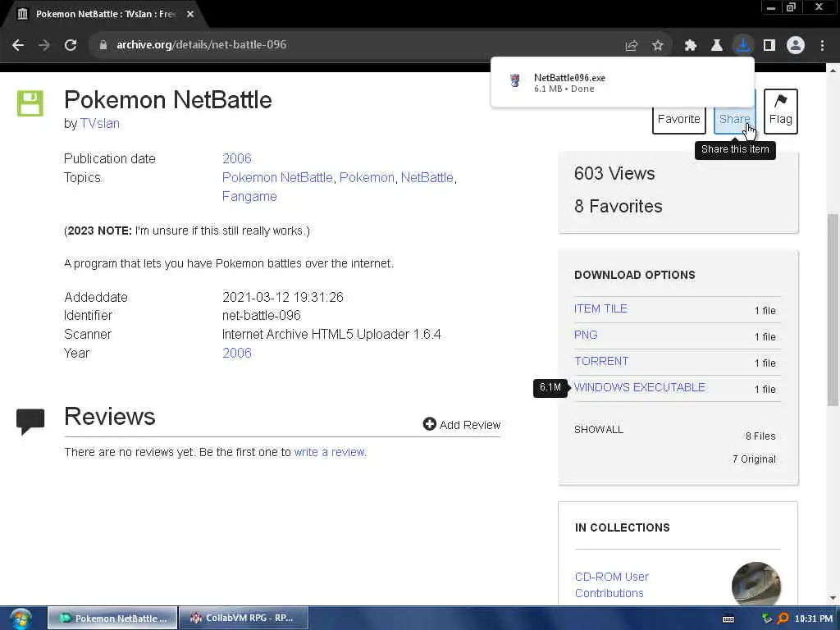This screenshot has height=630, width=840.
Task: Open the Windows Start menu
Action: [x=21, y=619]
